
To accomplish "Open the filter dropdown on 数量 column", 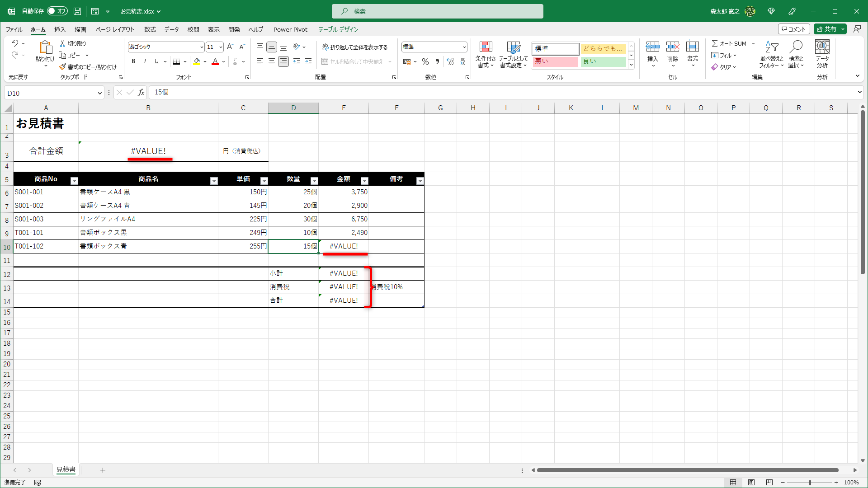I will pos(315,180).
